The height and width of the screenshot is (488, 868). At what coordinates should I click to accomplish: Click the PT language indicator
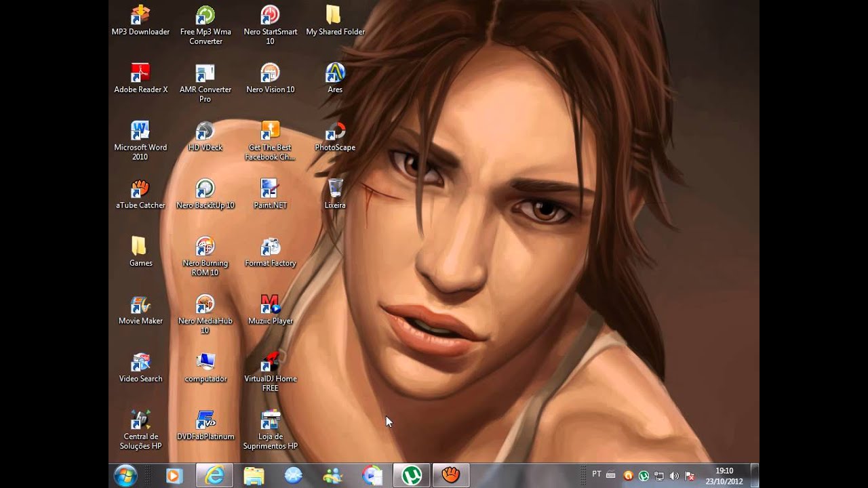(597, 474)
